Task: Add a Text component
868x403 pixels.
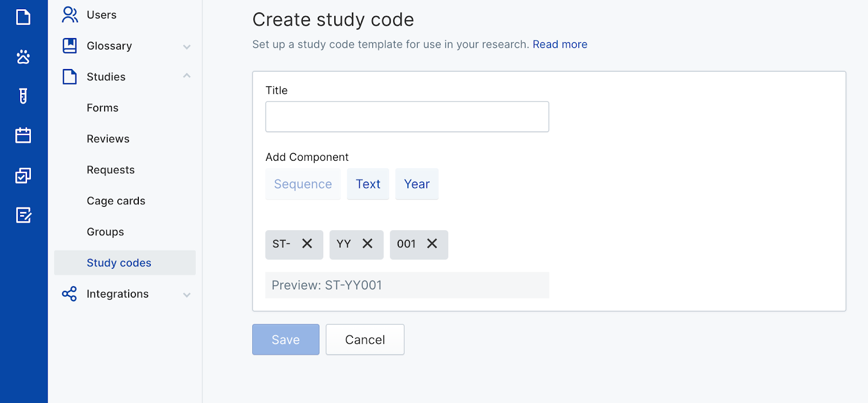Action: pos(368,184)
